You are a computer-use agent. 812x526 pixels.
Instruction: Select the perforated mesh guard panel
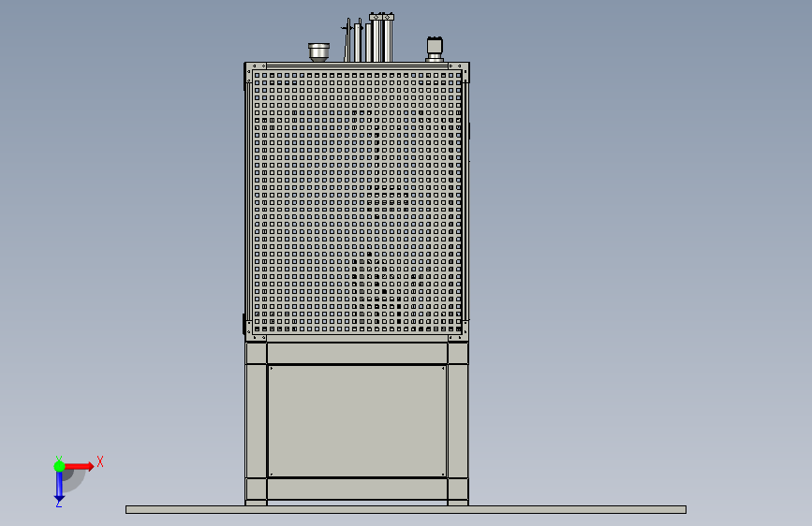pos(358,201)
